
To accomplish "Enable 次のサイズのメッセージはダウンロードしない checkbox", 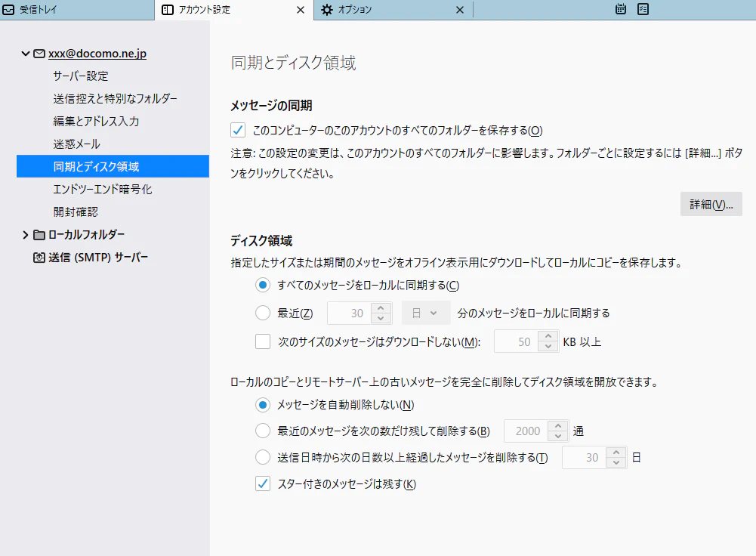I will tap(263, 341).
